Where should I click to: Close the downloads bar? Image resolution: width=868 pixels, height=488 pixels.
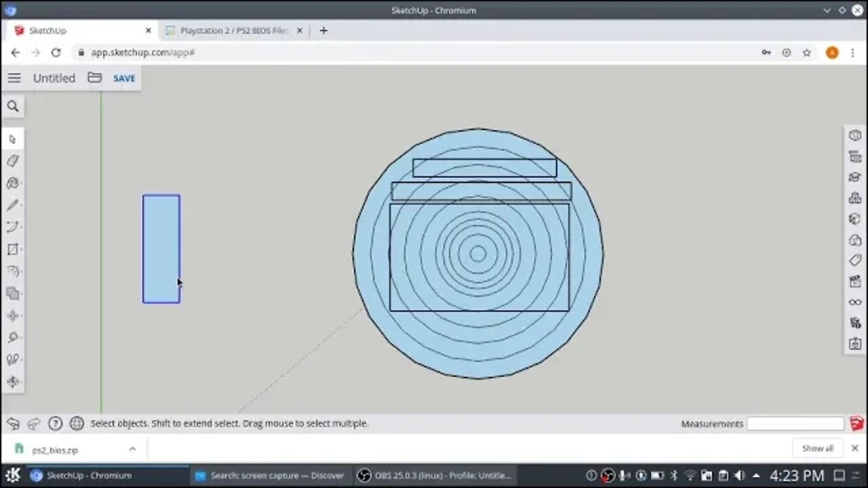(854, 449)
